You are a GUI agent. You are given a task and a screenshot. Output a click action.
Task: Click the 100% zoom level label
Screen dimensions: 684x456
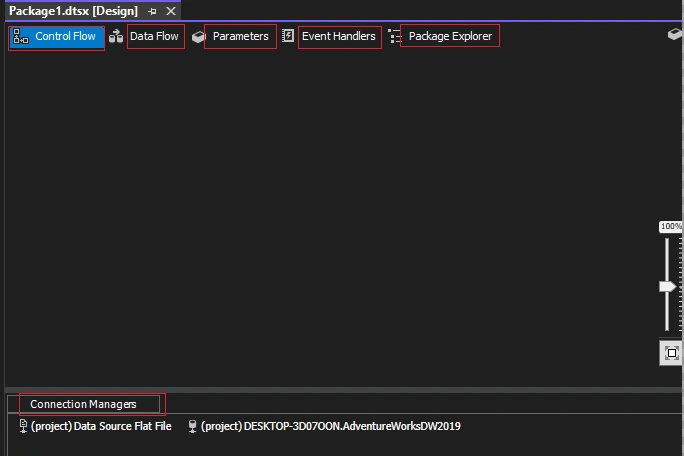coord(670,226)
